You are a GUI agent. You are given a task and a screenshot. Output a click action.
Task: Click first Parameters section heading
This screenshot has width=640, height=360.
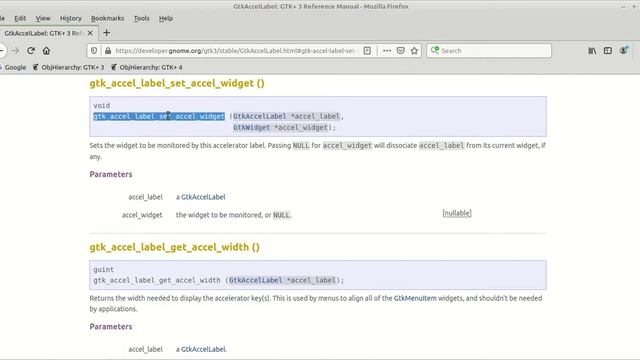[x=111, y=174]
